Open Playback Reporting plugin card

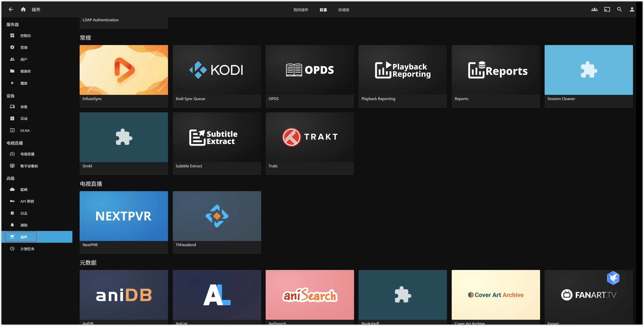403,76
